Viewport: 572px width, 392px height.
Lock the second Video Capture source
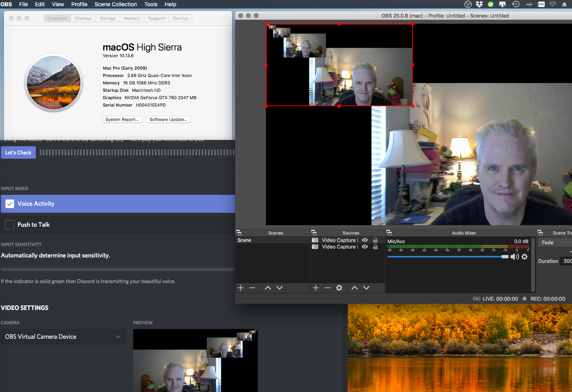(375, 247)
